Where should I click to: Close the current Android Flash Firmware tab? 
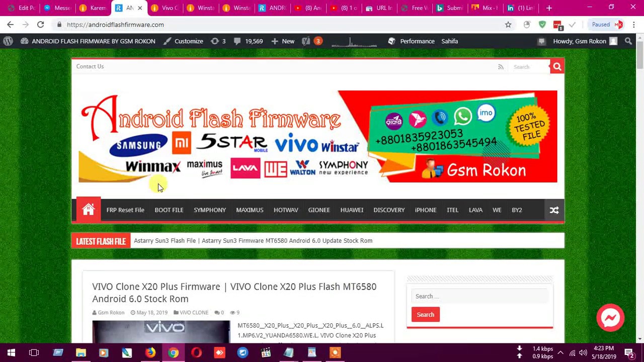[x=140, y=8]
